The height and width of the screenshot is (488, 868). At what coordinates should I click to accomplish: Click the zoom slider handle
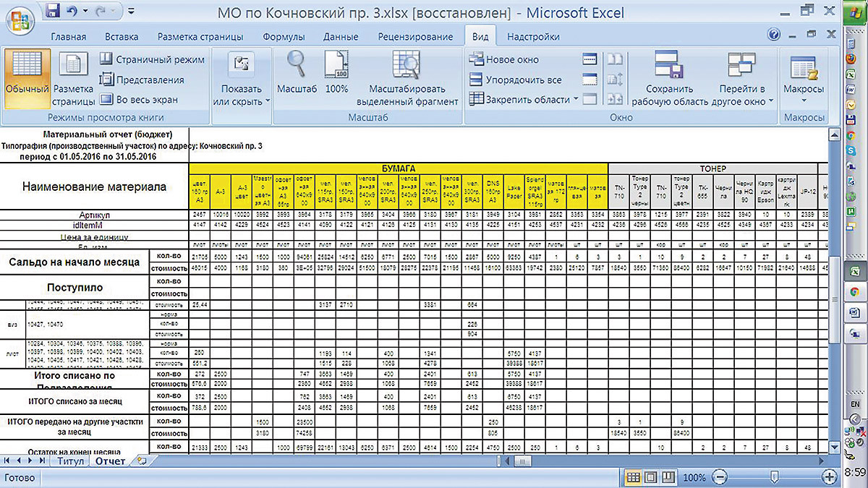[775, 477]
